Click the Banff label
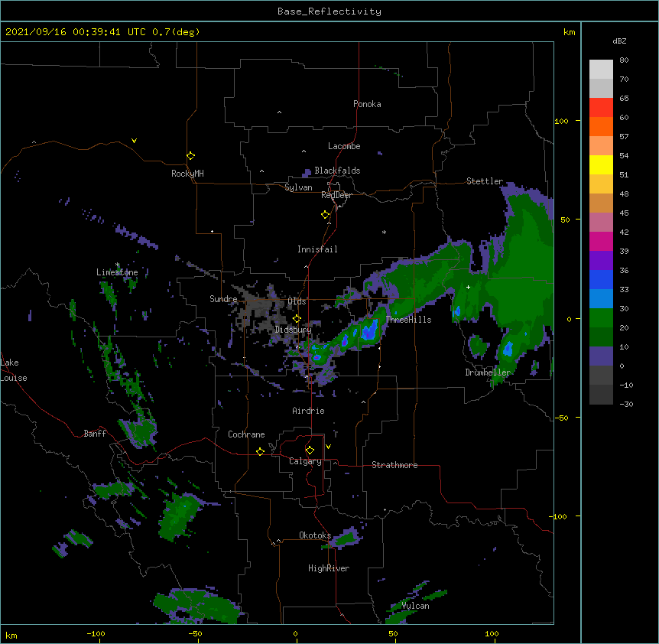Viewport: 659px width, 644px height. tap(95, 434)
